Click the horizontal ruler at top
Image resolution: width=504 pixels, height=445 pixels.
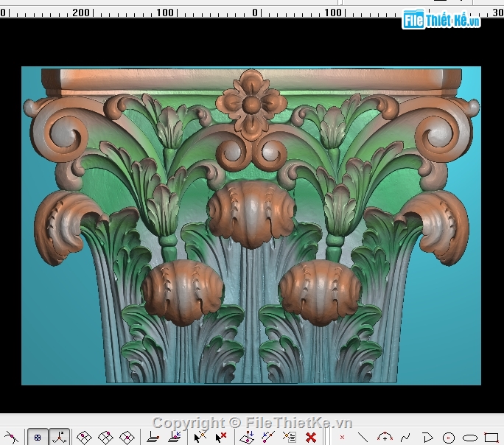(x=252, y=13)
